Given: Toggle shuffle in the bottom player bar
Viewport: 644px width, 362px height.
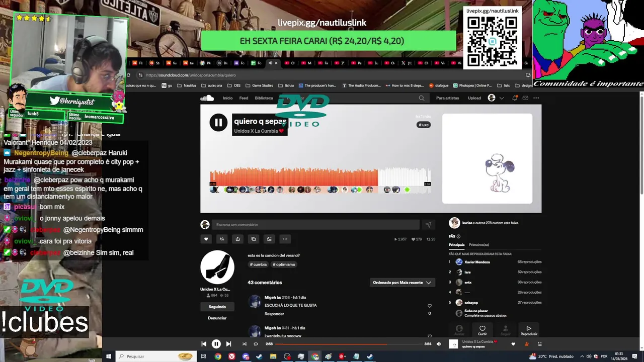Looking at the screenshot, I should click(245, 344).
